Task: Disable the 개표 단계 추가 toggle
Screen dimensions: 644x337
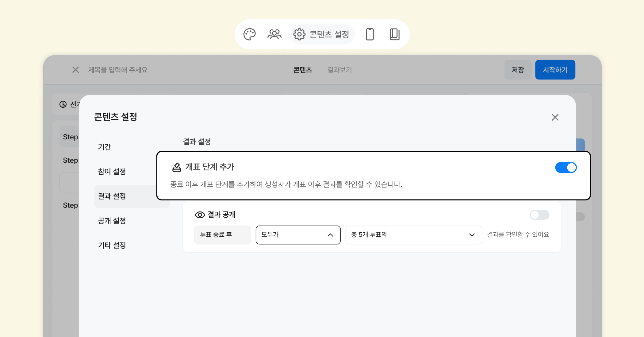Action: point(566,168)
